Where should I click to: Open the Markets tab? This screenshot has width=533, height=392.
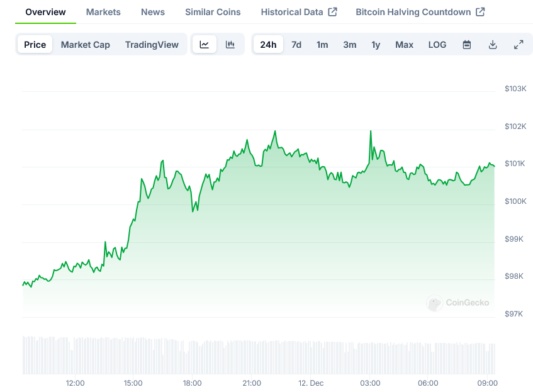pos(103,12)
